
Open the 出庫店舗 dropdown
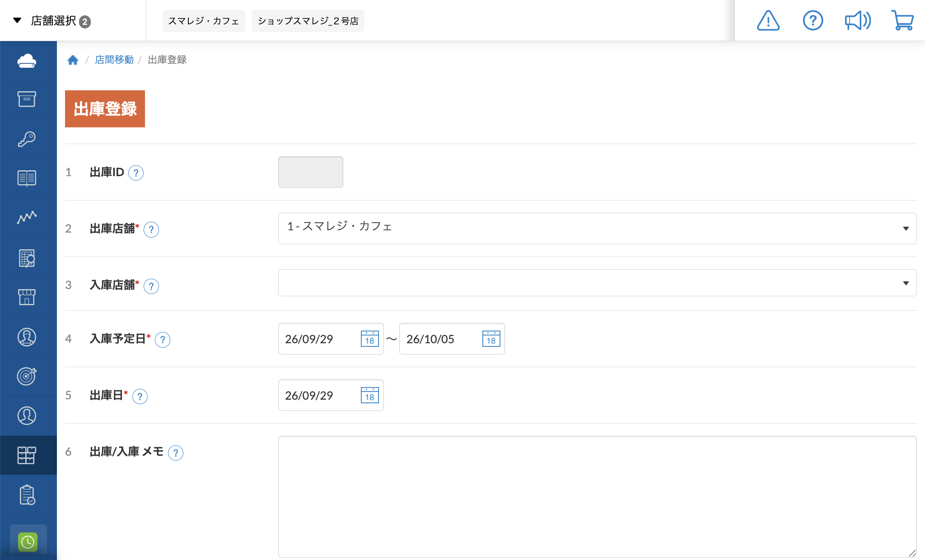[x=597, y=229]
